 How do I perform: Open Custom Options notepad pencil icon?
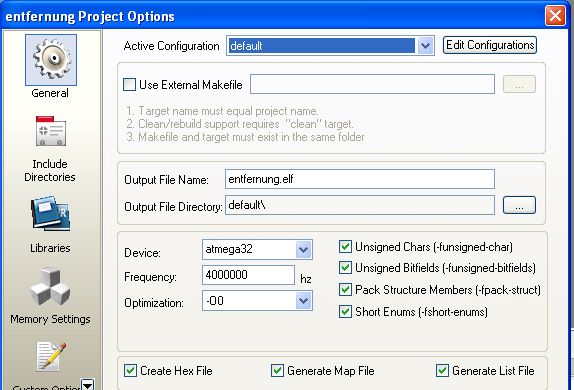coord(51,357)
